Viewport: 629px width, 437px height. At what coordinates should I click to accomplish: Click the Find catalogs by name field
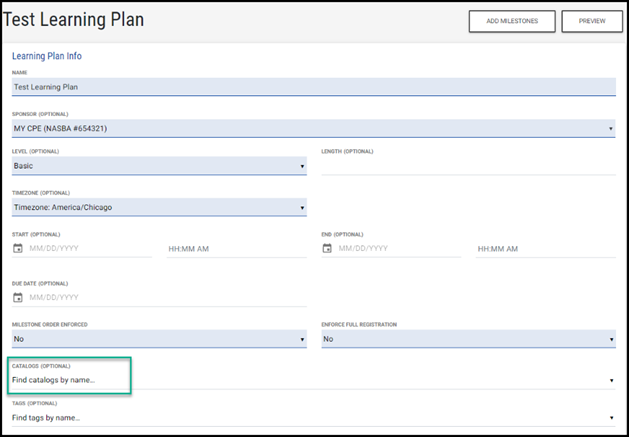[70, 380]
